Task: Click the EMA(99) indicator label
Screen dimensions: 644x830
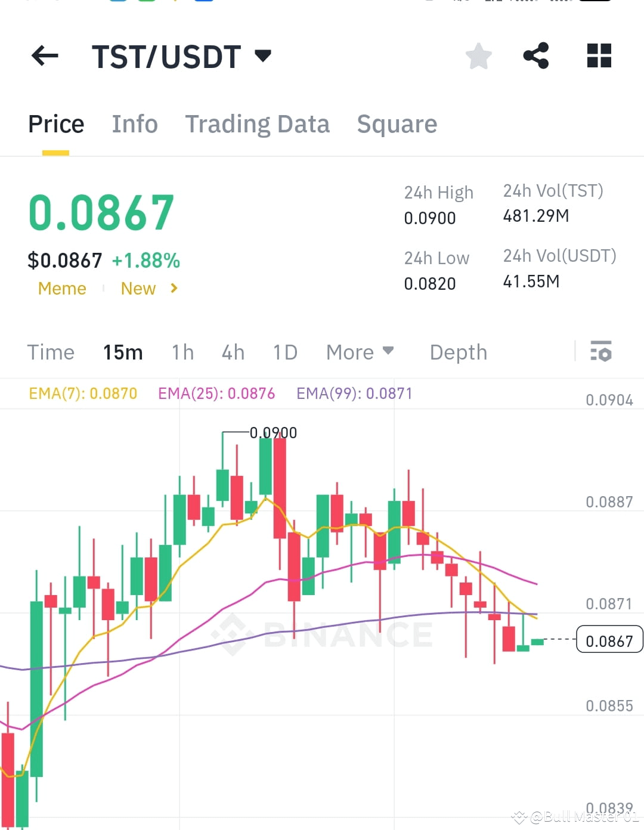Action: [353, 393]
